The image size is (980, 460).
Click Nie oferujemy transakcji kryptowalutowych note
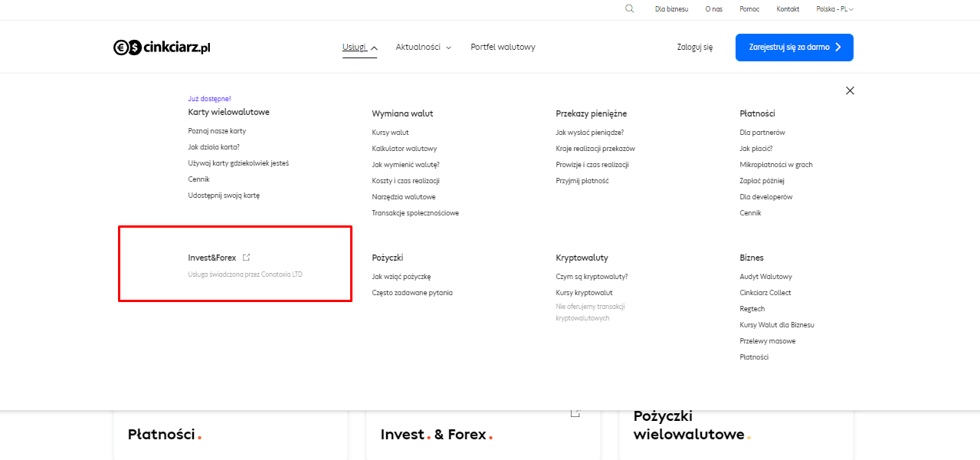590,313
